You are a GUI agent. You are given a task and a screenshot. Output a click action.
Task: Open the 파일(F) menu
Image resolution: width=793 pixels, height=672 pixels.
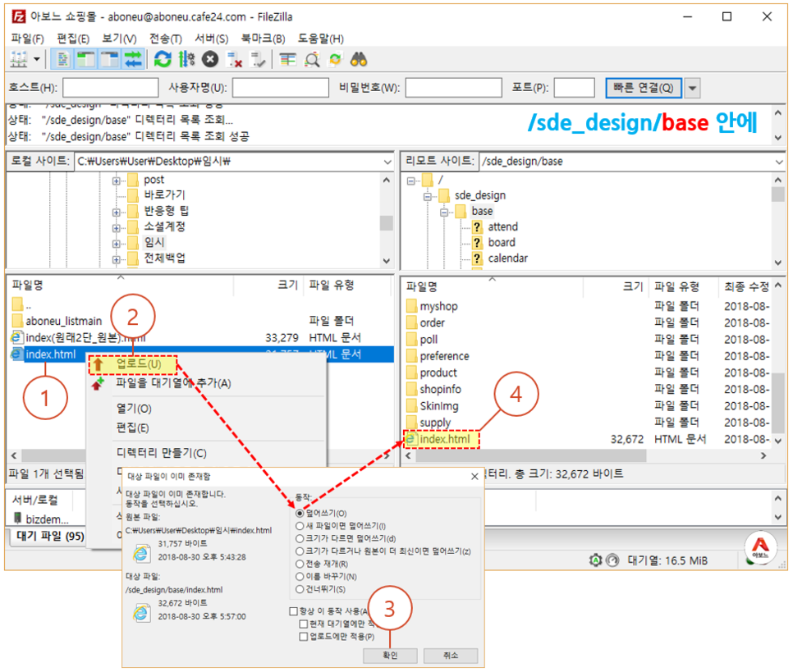click(x=27, y=39)
